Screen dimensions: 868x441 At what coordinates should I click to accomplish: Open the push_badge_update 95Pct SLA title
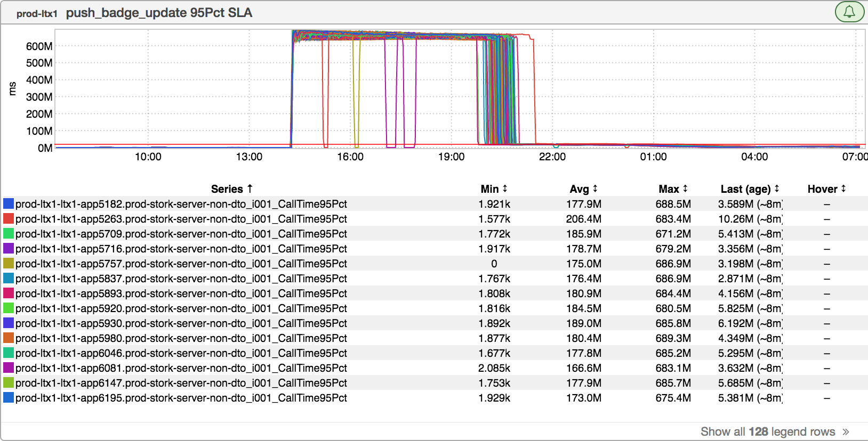click(159, 13)
